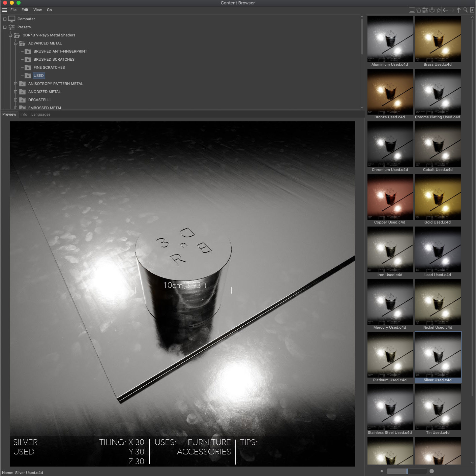Select the BRUSHED SCRATCHES label
Viewport: 476px width, 476px height.
tap(54, 59)
